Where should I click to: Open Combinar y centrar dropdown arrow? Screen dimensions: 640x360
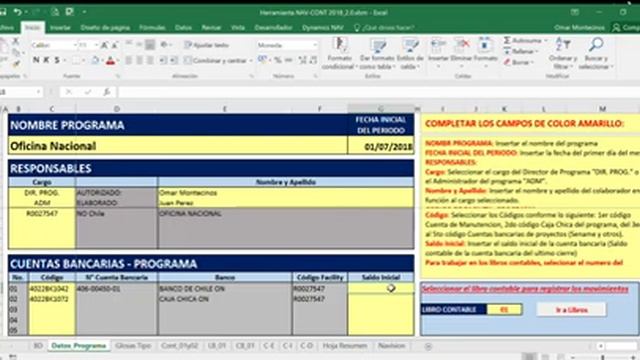click(251, 60)
